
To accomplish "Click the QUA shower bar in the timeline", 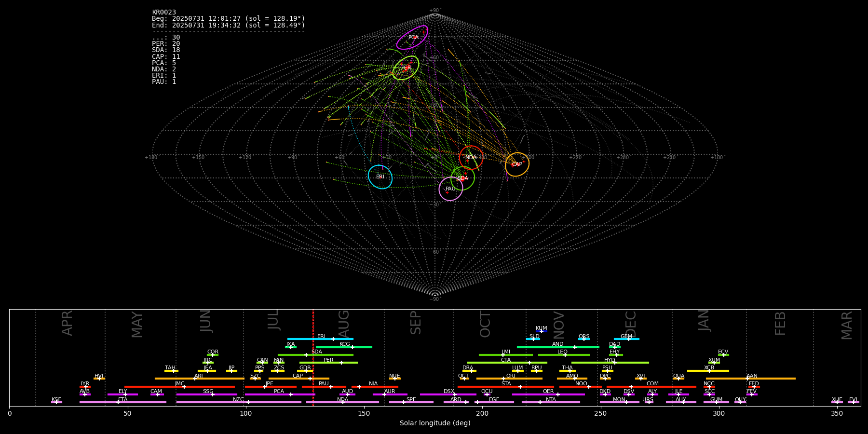I will (678, 379).
